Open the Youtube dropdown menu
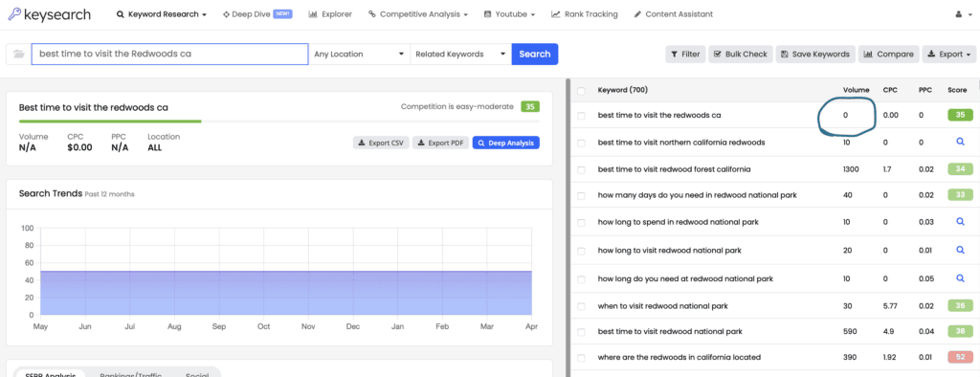 [509, 14]
